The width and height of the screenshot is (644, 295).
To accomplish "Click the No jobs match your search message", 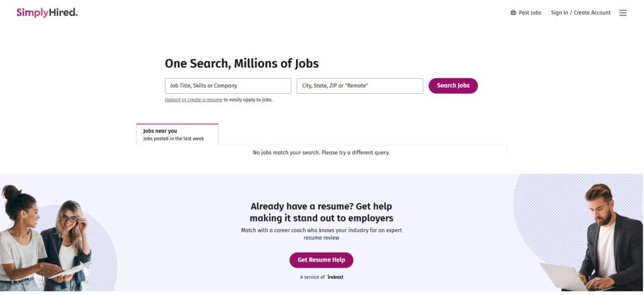I will click(x=321, y=152).
